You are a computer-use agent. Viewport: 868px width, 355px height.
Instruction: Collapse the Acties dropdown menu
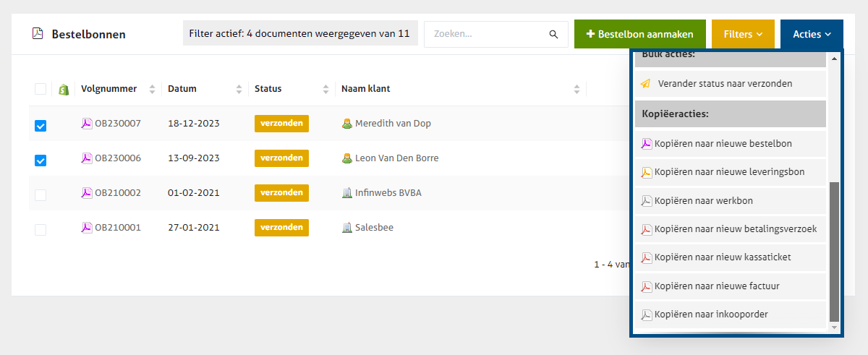point(812,34)
